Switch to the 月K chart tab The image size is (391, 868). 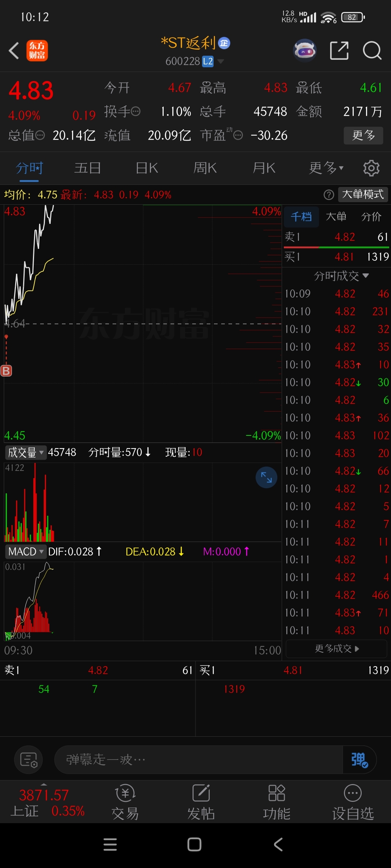click(x=264, y=168)
